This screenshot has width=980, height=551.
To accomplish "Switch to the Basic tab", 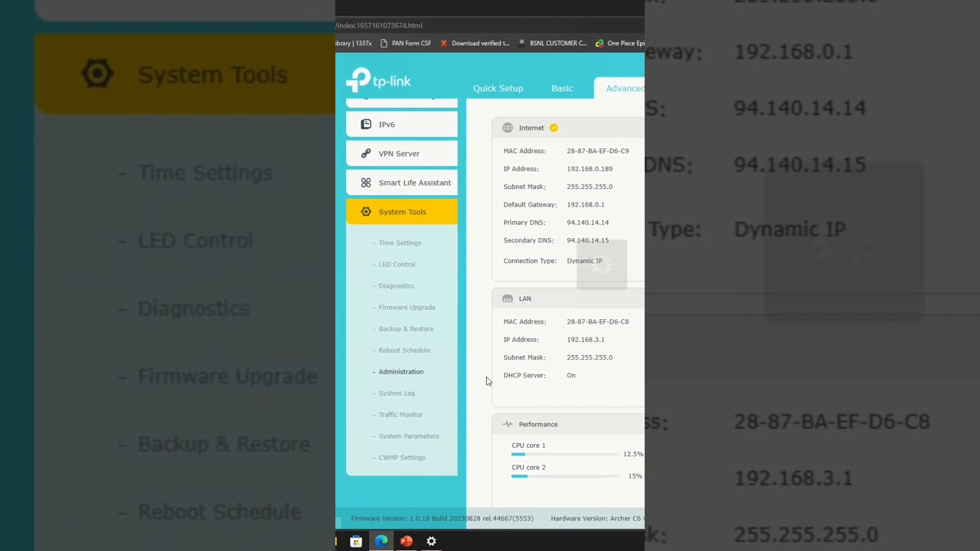I will [x=562, y=88].
